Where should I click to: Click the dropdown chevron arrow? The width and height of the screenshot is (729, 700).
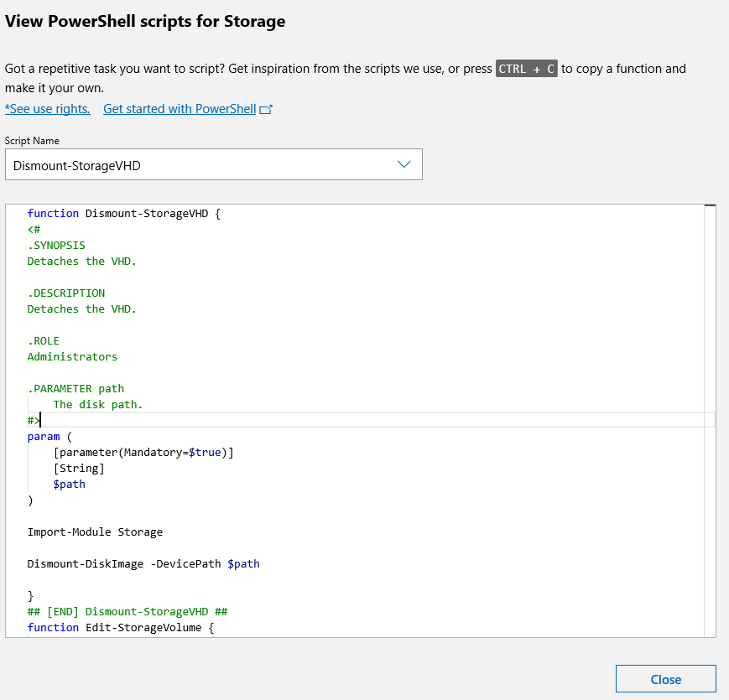coord(404,164)
